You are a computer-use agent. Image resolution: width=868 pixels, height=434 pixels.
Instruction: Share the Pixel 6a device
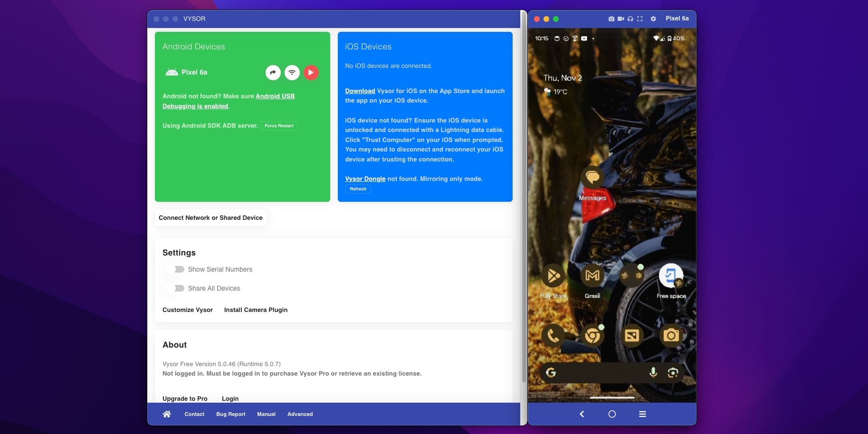click(273, 72)
